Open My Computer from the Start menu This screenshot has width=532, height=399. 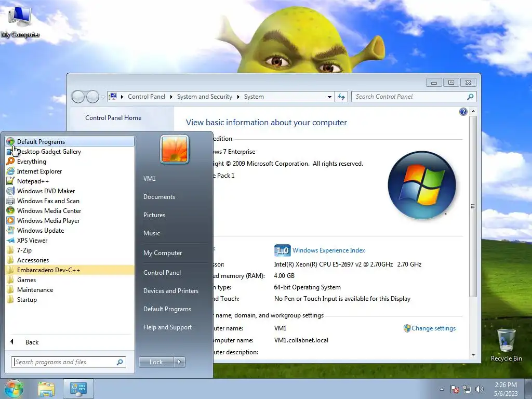(x=163, y=253)
